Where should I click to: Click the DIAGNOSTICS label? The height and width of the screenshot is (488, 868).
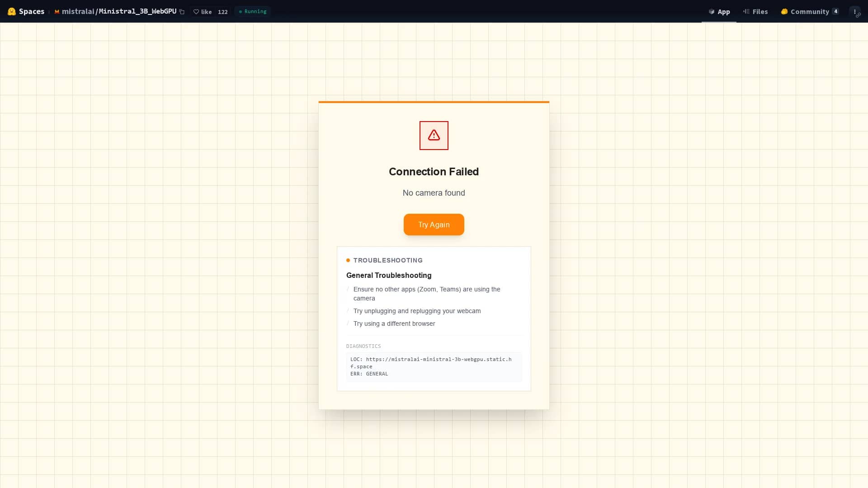tap(363, 346)
